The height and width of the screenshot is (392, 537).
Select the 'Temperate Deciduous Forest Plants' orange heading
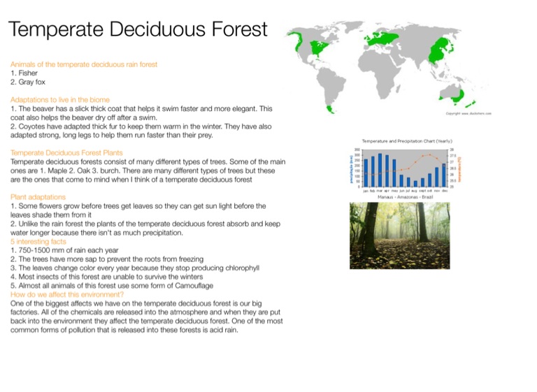[66, 152]
